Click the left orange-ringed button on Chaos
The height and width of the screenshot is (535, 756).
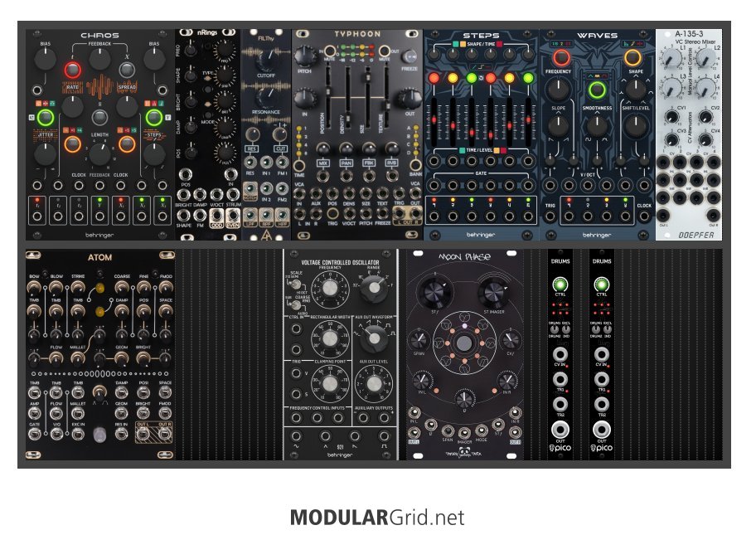click(72, 143)
